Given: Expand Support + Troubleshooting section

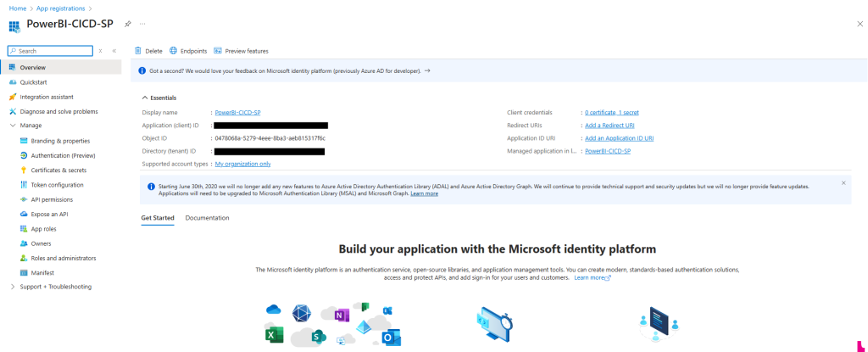Looking at the screenshot, I should tap(12, 287).
